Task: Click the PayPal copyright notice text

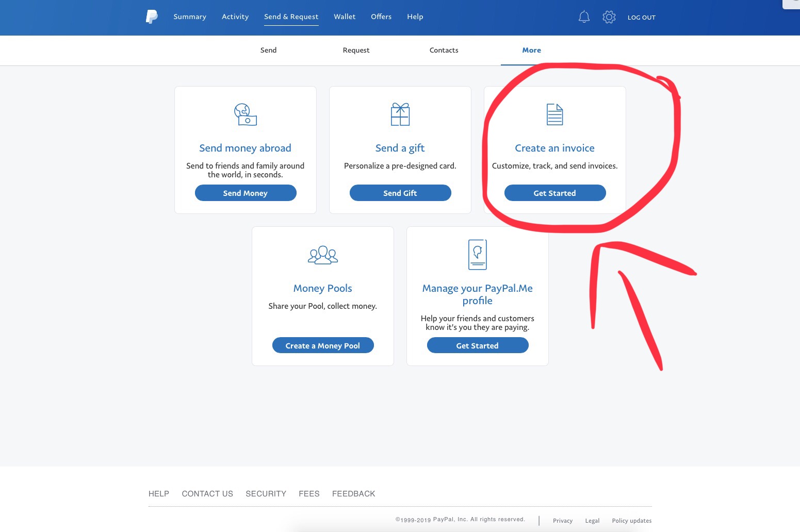Action: (x=460, y=520)
